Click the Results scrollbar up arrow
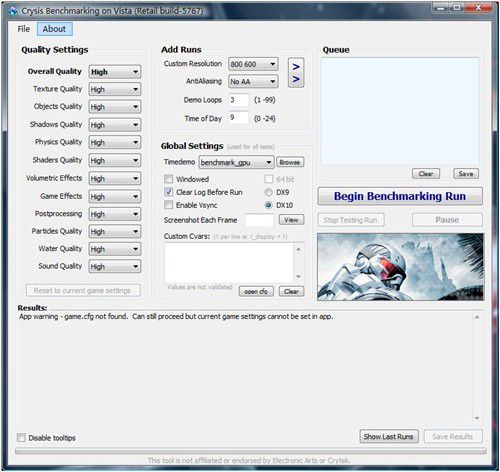 coord(477,317)
